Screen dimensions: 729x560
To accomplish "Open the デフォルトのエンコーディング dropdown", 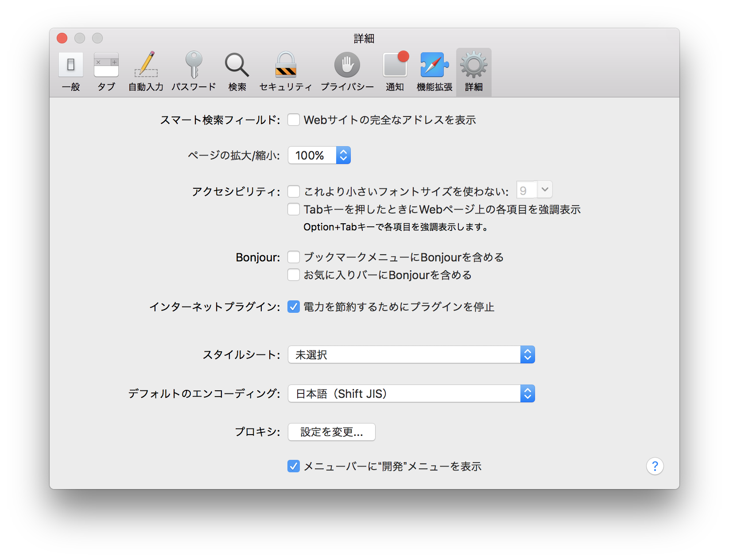I will [527, 393].
